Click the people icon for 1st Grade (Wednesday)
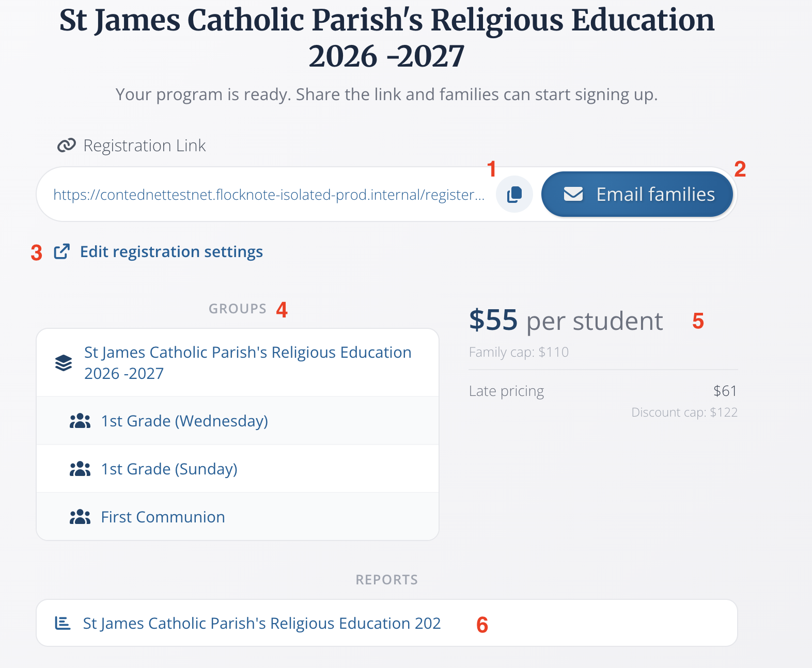The image size is (812, 668). [80, 421]
